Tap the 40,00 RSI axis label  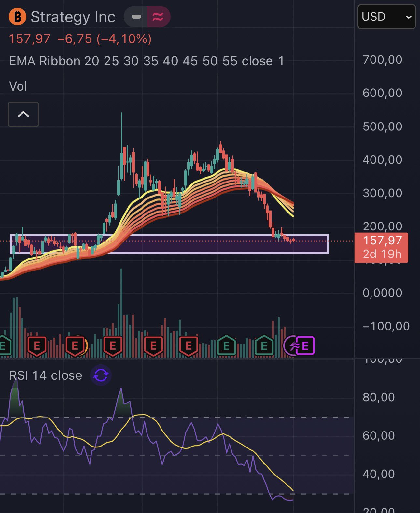click(379, 474)
